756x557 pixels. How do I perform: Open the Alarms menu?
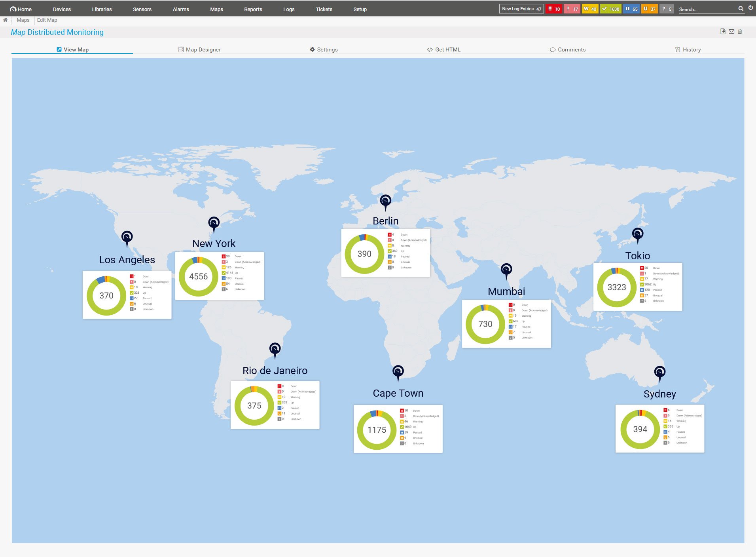pyautogui.click(x=180, y=9)
